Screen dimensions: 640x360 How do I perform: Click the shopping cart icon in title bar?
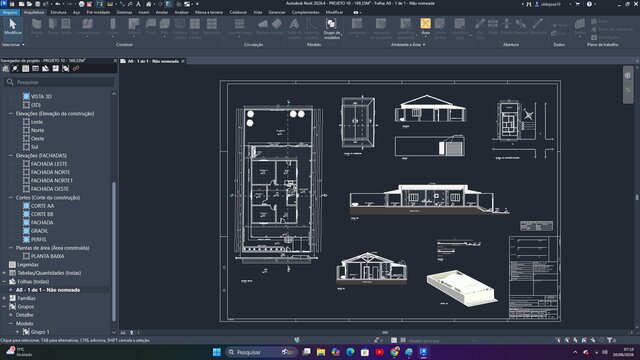point(577,4)
